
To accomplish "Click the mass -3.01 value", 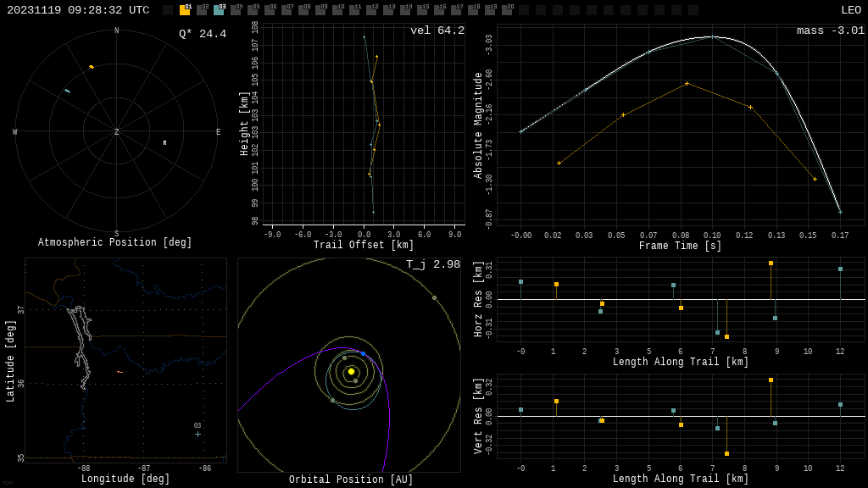I will (x=831, y=30).
